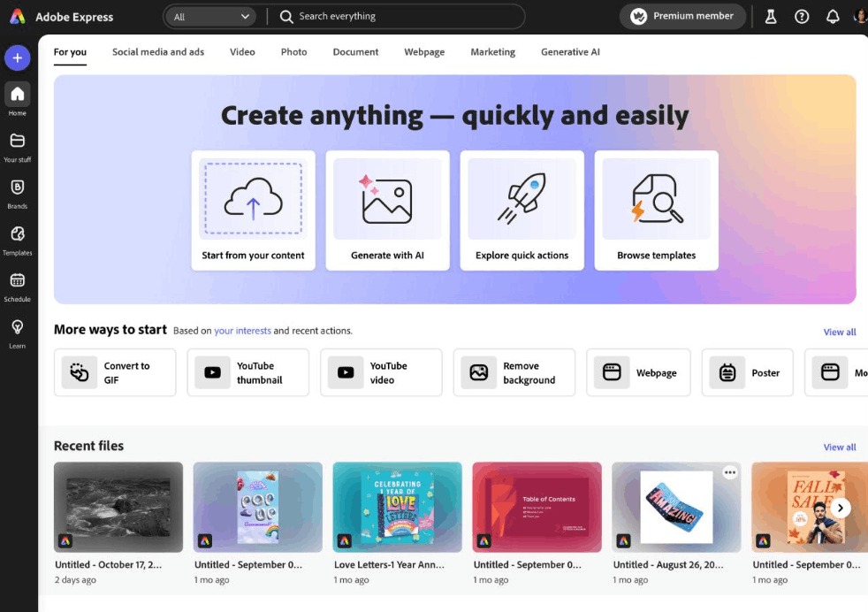Open the Learn lightbulb icon
868x612 pixels.
17,326
